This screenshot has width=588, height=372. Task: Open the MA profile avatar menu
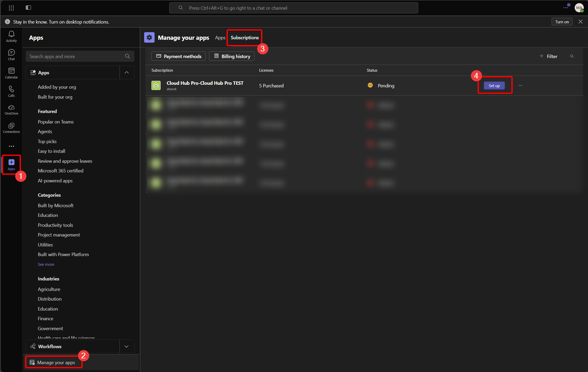coord(579,8)
